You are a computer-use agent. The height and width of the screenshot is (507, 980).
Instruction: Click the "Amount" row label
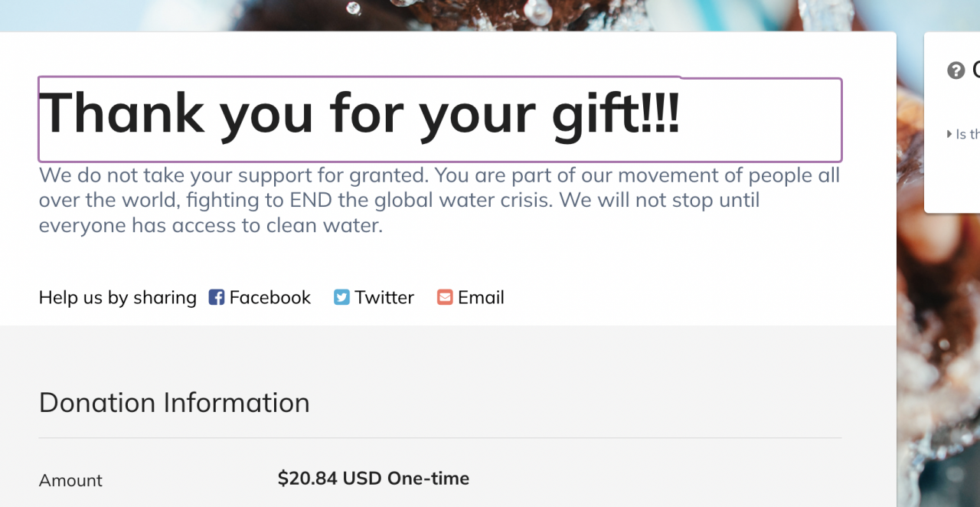pyautogui.click(x=70, y=480)
